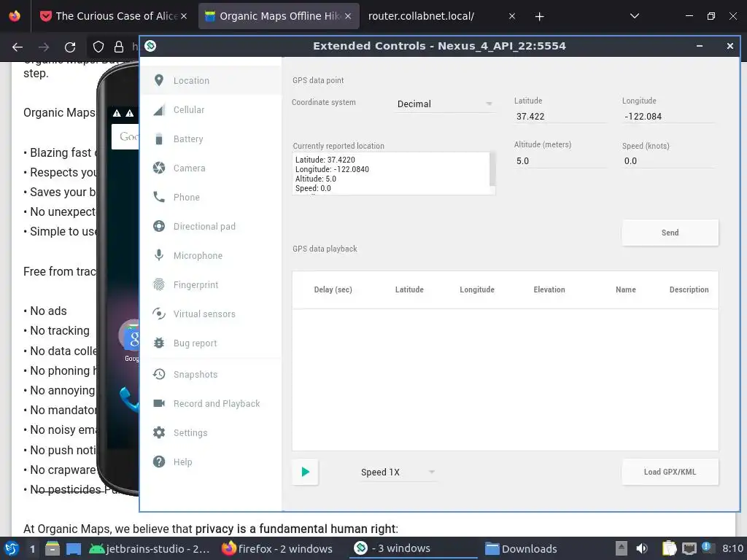This screenshot has width=747, height=560.
Task: Select the Virtual sensors icon
Action: click(x=159, y=314)
